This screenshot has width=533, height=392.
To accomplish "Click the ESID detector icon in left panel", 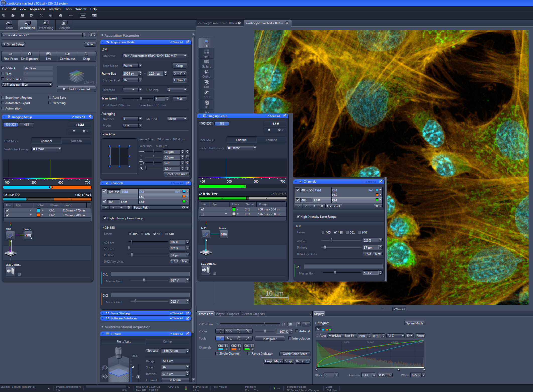I will [10, 271].
